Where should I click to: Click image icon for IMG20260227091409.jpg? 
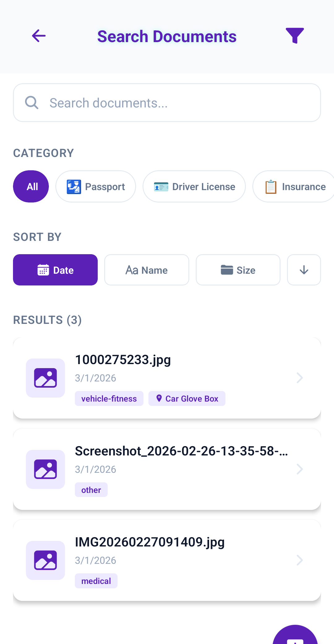click(45, 560)
